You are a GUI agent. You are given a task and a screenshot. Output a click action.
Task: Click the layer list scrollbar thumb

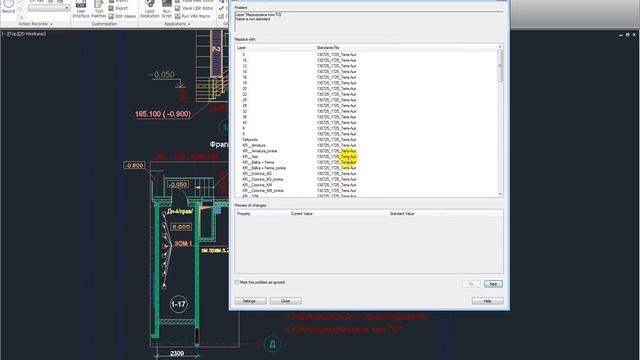500,66
